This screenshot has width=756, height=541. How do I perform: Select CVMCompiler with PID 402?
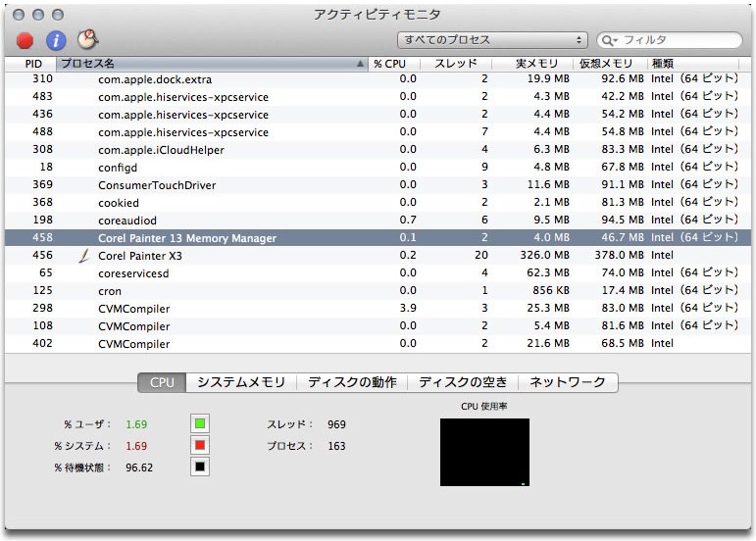[x=378, y=344]
